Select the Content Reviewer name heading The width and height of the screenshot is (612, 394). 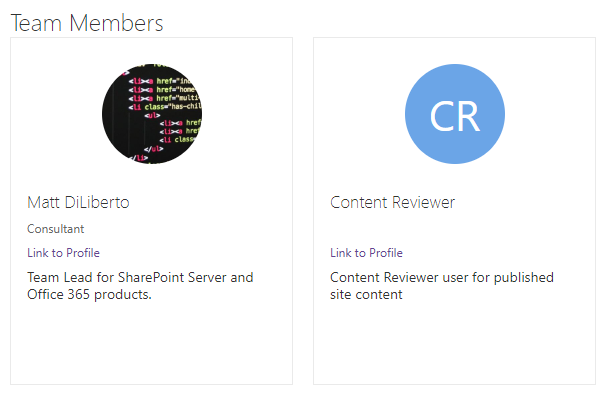click(392, 202)
